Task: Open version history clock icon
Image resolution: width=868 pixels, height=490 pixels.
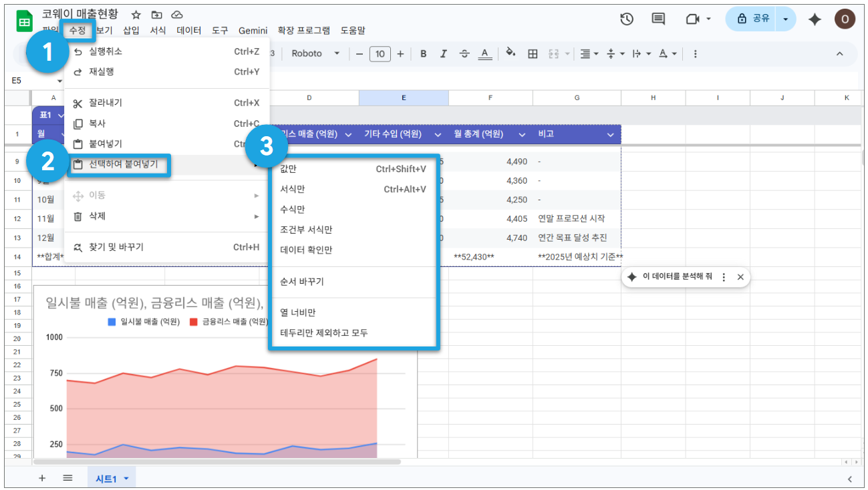Action: tap(627, 19)
